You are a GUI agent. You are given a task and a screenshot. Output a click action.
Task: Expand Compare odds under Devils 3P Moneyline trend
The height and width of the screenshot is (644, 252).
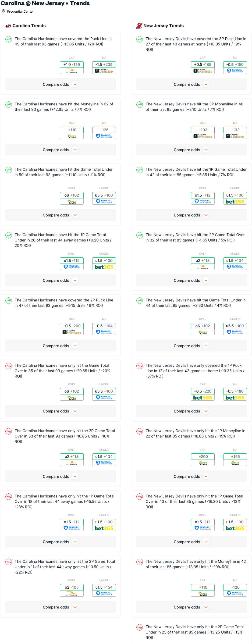click(191, 150)
